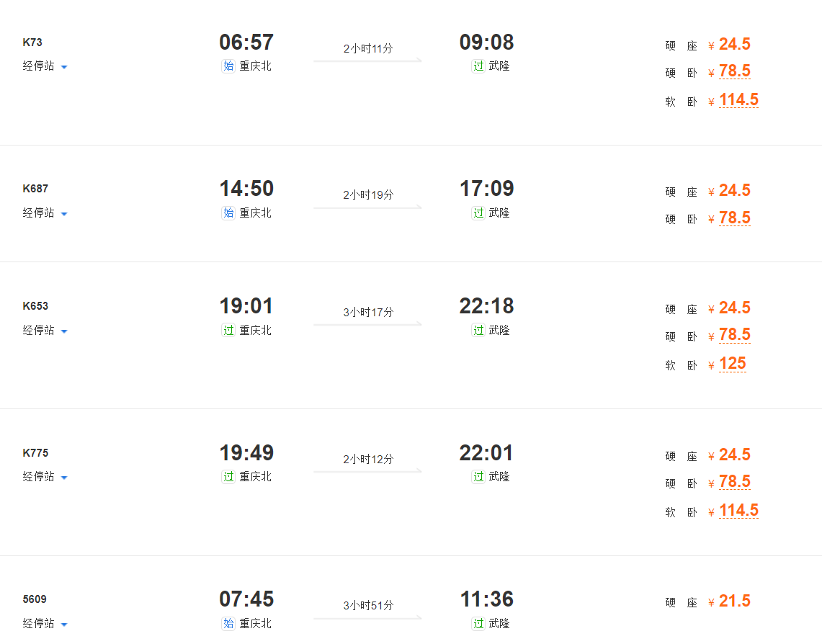Click the 始 origin icon for K687

point(228,213)
